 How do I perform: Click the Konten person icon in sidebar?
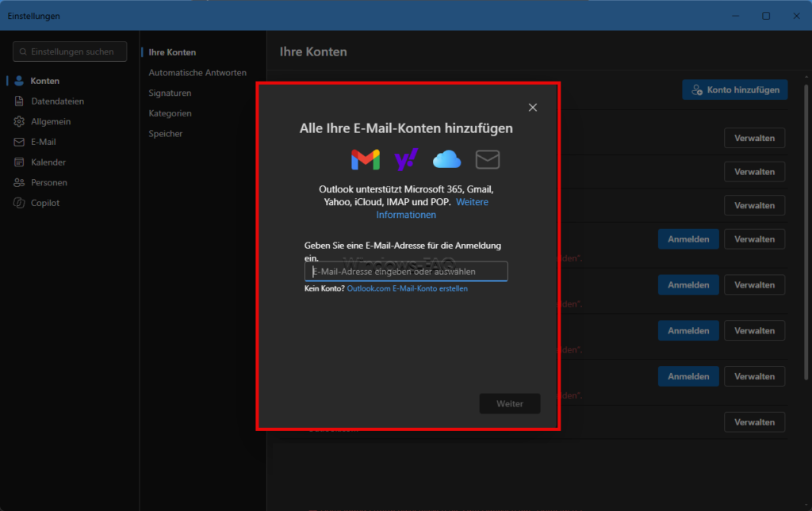pos(19,81)
